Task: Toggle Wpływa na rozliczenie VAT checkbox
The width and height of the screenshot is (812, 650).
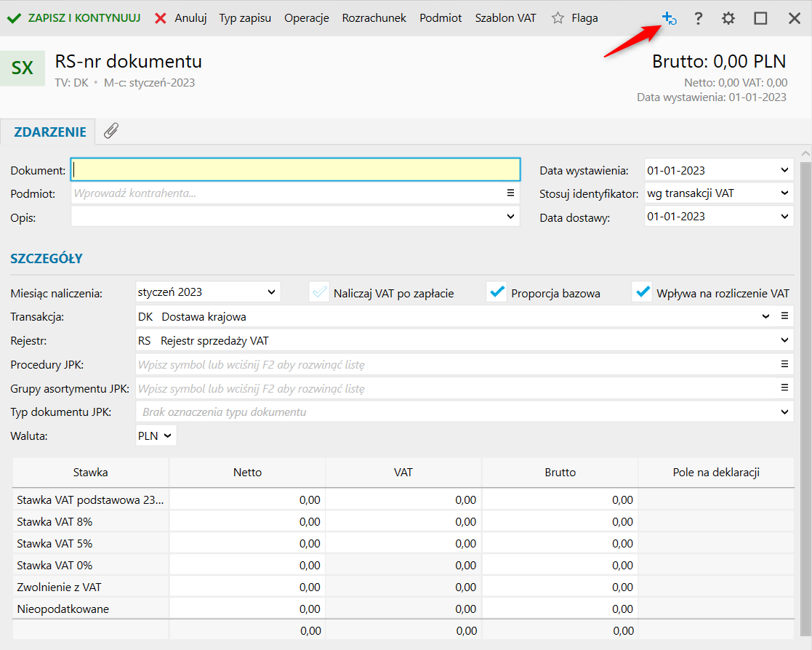Action: (x=643, y=292)
